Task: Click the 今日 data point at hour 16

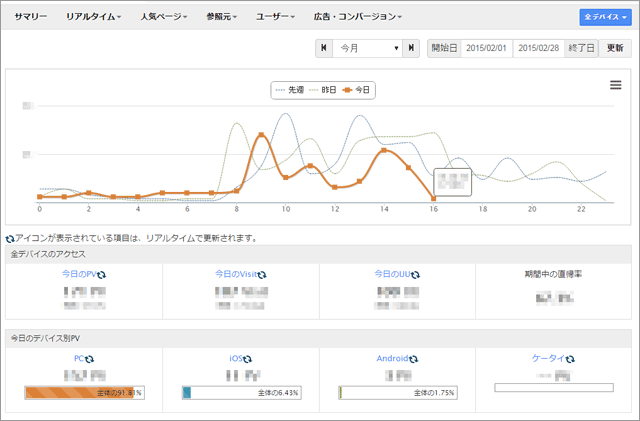Action: pyautogui.click(x=433, y=199)
